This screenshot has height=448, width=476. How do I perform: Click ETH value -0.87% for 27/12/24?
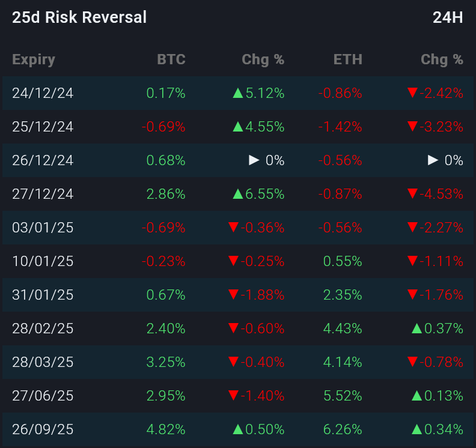(x=340, y=194)
